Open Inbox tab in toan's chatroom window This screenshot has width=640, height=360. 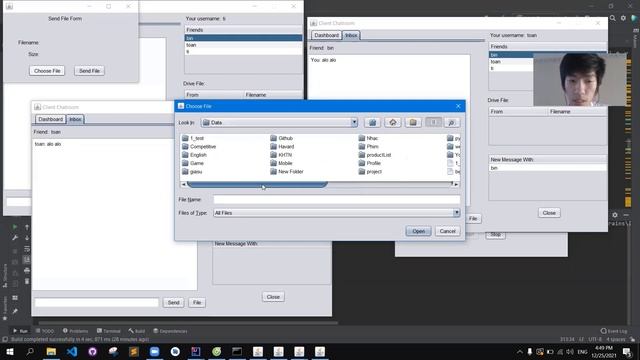351,36
